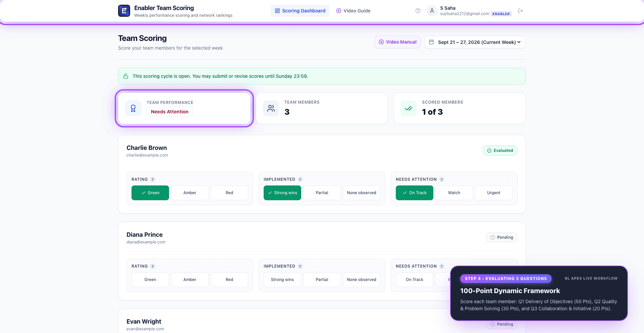Click the ENABLER role badge
Screen dimensions: 644x333
point(501,14)
